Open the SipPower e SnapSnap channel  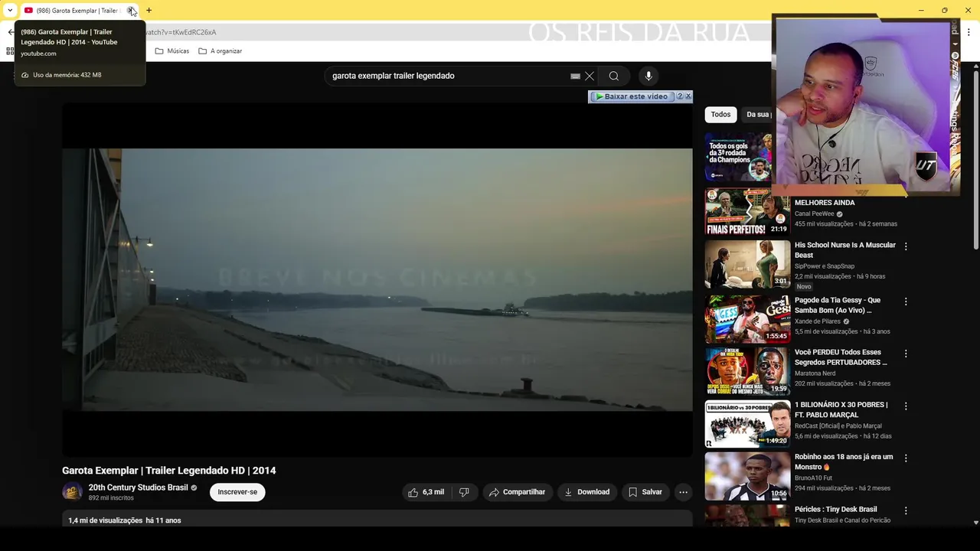point(825,266)
